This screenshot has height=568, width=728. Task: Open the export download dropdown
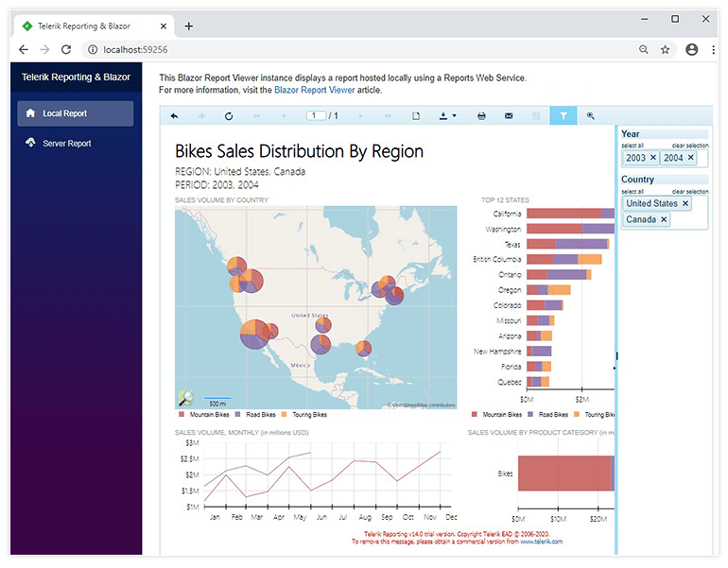click(x=447, y=116)
